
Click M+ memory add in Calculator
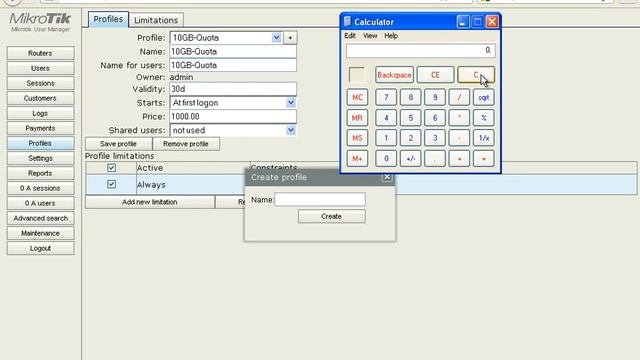point(357,158)
